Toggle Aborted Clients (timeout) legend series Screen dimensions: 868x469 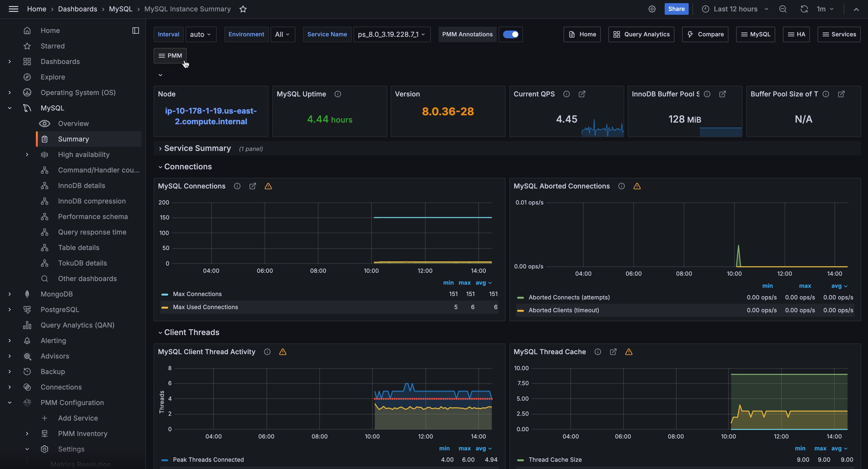(x=563, y=310)
